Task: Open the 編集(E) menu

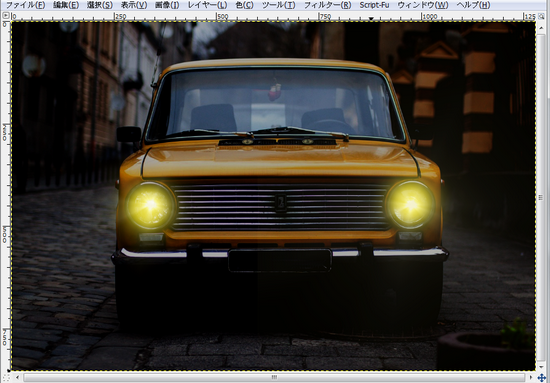Action: coord(66,5)
